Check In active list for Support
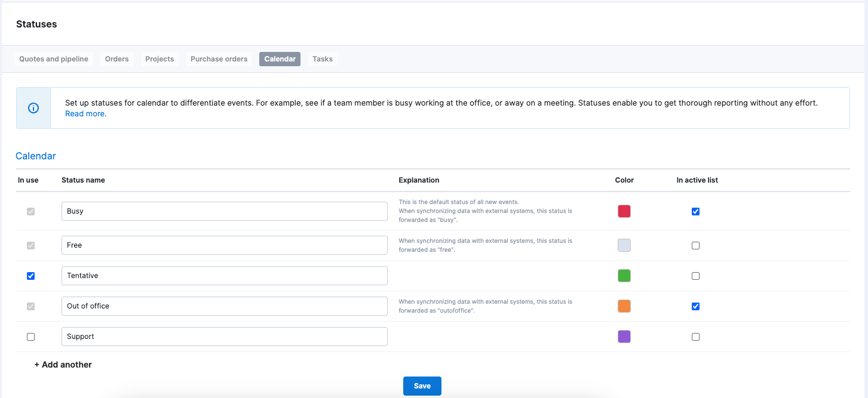This screenshot has width=868, height=398. pos(695,337)
